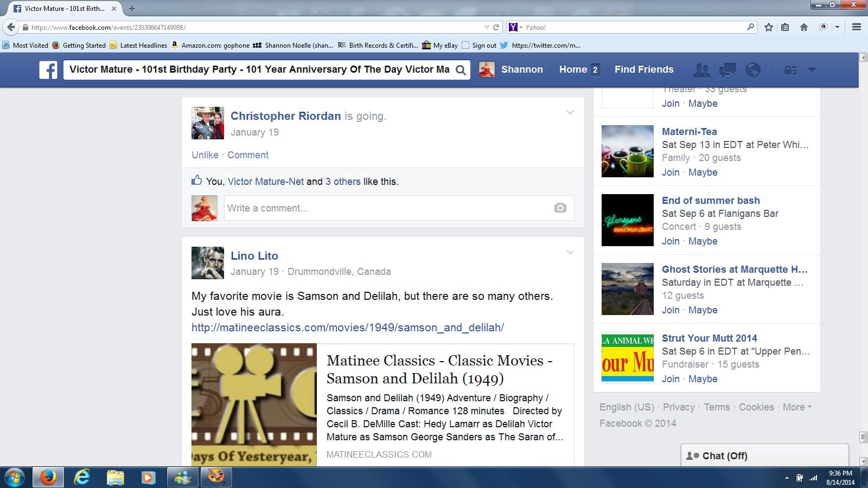Open Christopher Riordan's profile name
Viewport: 868px width, 488px height.
coord(286,116)
